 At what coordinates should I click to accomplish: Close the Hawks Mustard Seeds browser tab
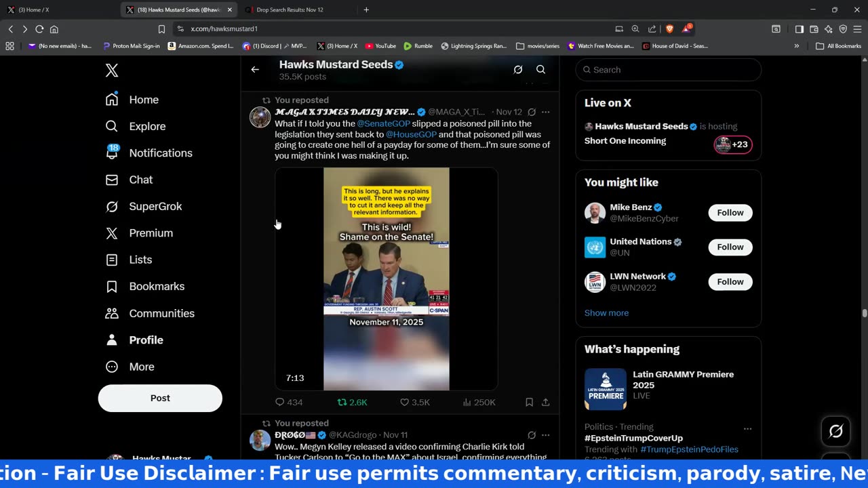coord(230,9)
